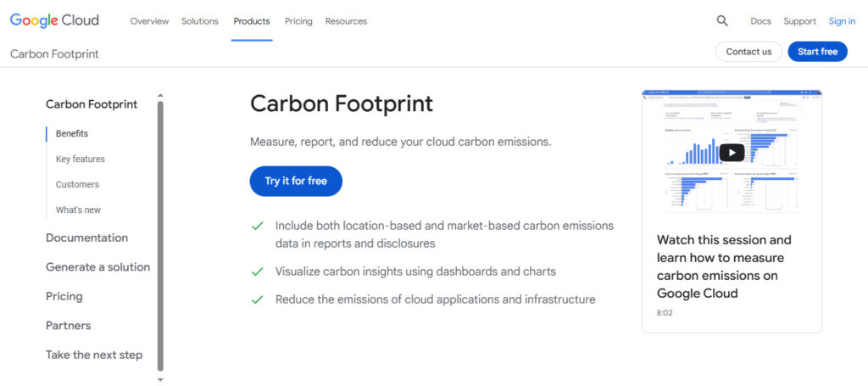Click checkmark beside Visualize carbon insights
This screenshot has width=868, height=386.
point(257,272)
